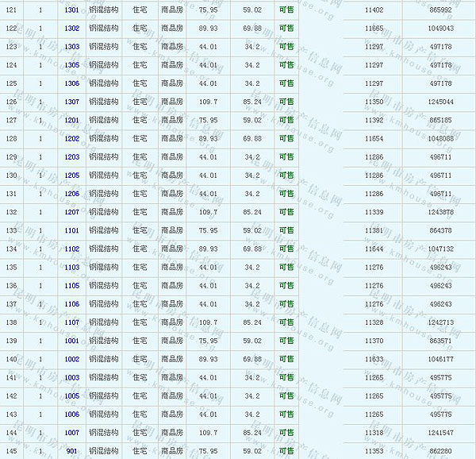Click 可售 status for room 1202
Image resolution: width=476 pixels, height=459 pixels.
coord(286,138)
